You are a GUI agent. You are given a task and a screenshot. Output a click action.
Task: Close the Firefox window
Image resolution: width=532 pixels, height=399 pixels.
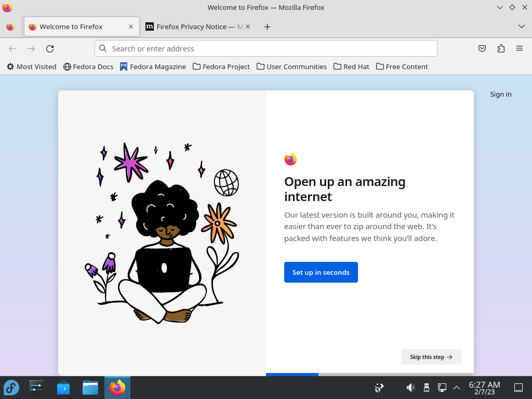(525, 7)
